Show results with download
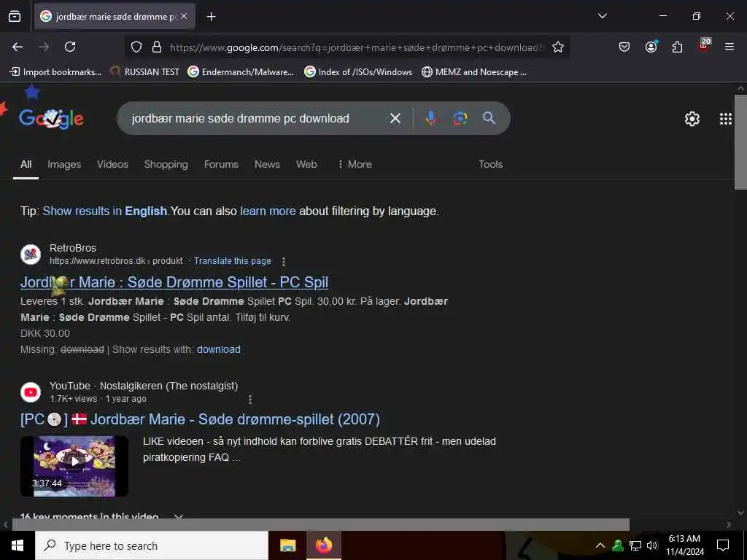 pos(219,349)
